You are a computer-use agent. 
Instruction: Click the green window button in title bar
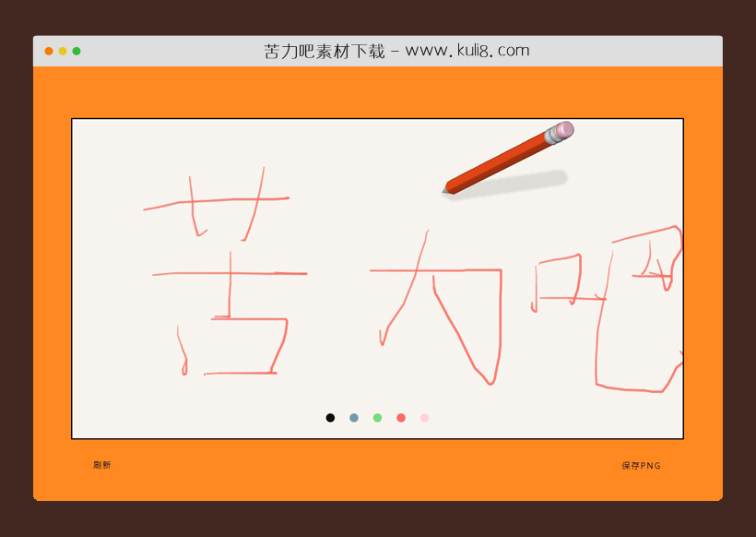pos(77,52)
